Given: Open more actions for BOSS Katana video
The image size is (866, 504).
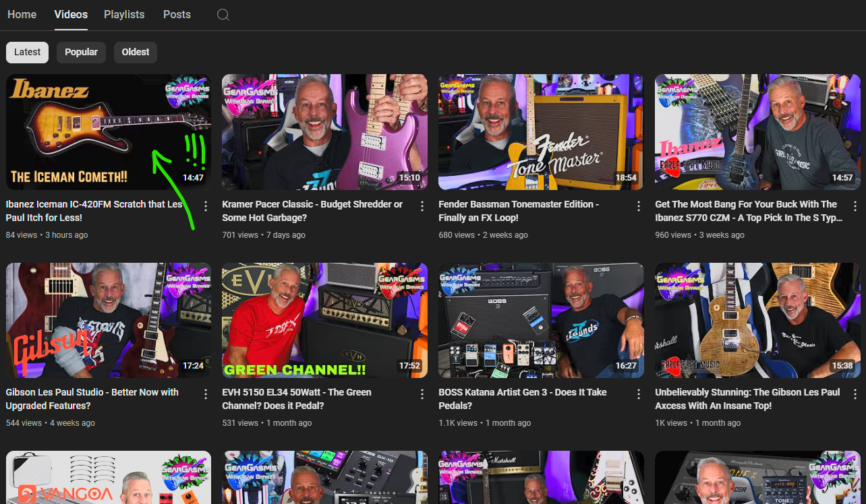Looking at the screenshot, I should (x=639, y=393).
